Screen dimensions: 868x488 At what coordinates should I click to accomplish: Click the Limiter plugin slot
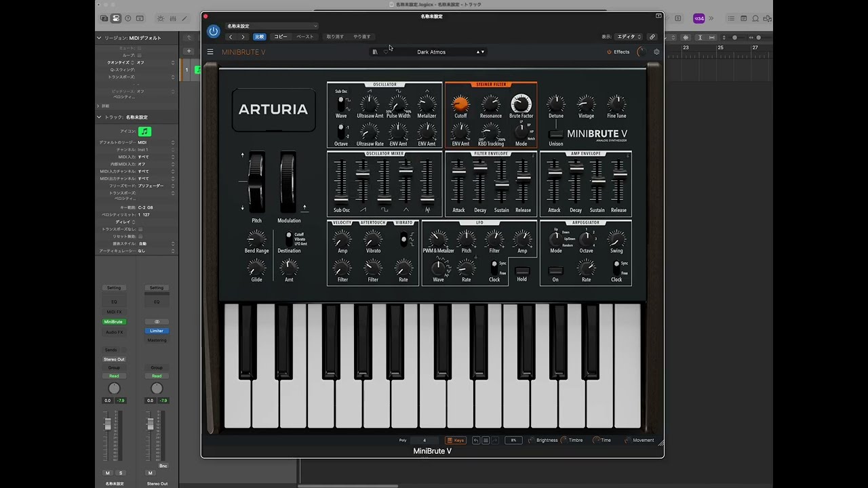tap(157, 331)
